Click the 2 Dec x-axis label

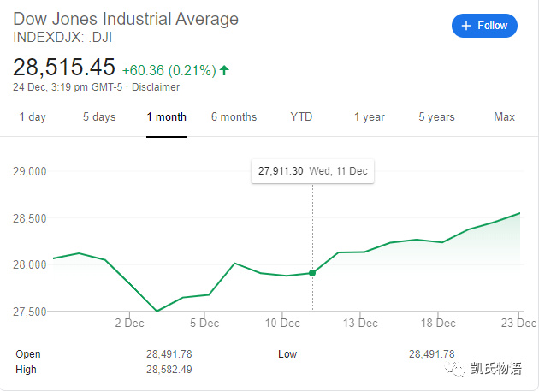tap(129, 324)
